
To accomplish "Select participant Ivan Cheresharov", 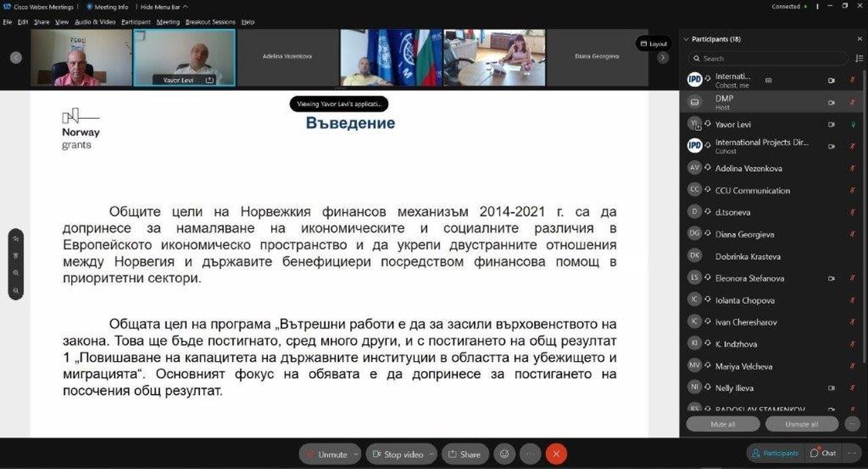I will click(x=772, y=322).
